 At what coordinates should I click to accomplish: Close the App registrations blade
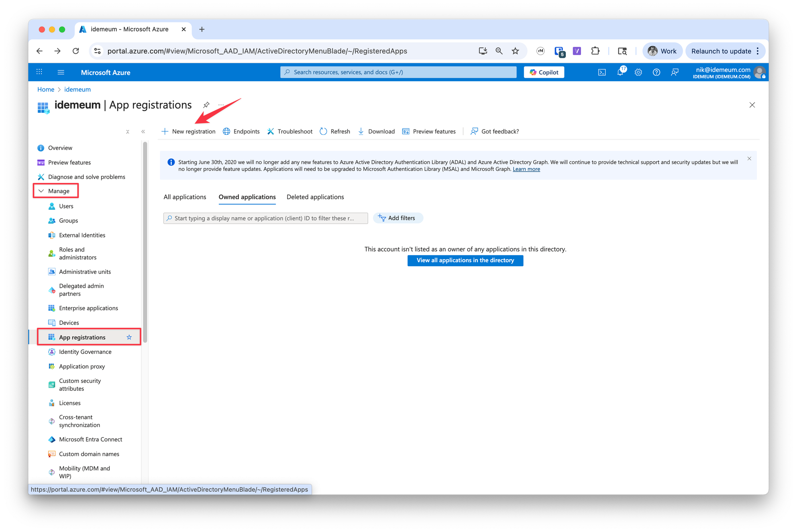click(x=752, y=105)
